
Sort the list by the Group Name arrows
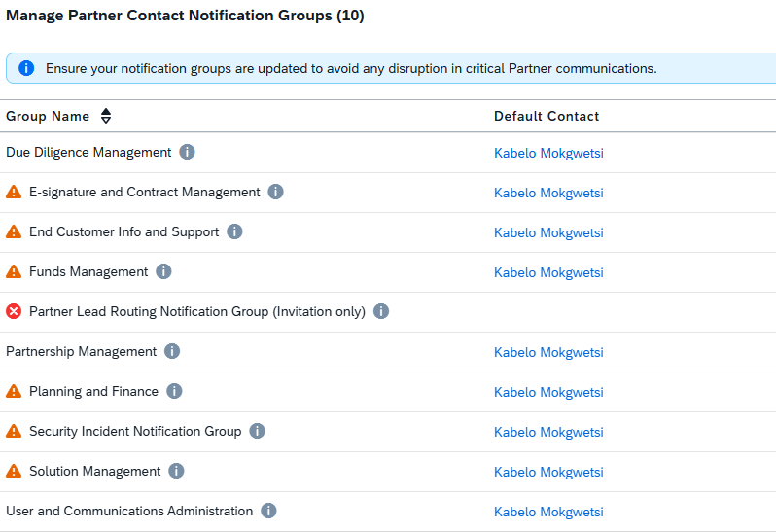pyautogui.click(x=106, y=116)
